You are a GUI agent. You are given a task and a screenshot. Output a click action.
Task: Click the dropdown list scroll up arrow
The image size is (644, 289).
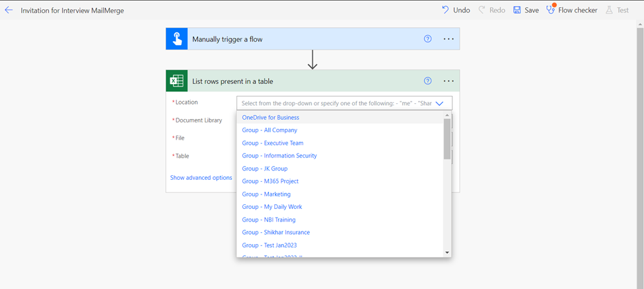[x=447, y=114]
